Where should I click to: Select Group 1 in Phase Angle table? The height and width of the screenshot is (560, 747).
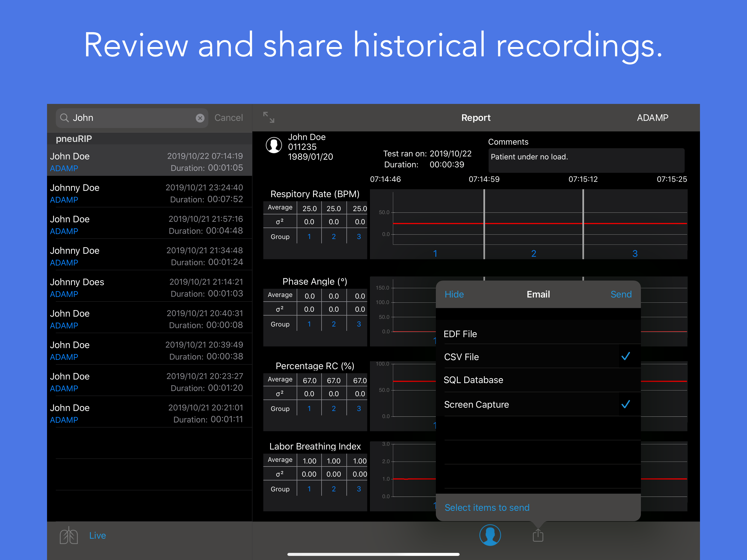pos(309,324)
